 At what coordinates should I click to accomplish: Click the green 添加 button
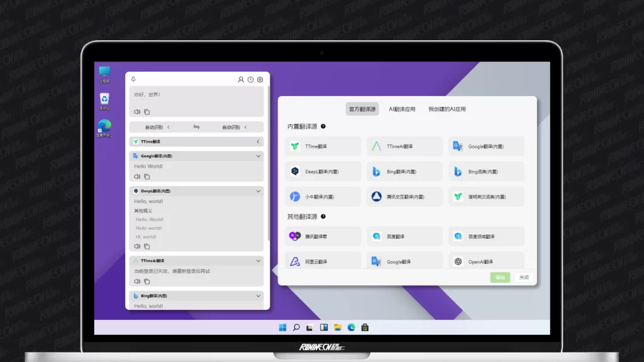(500, 277)
